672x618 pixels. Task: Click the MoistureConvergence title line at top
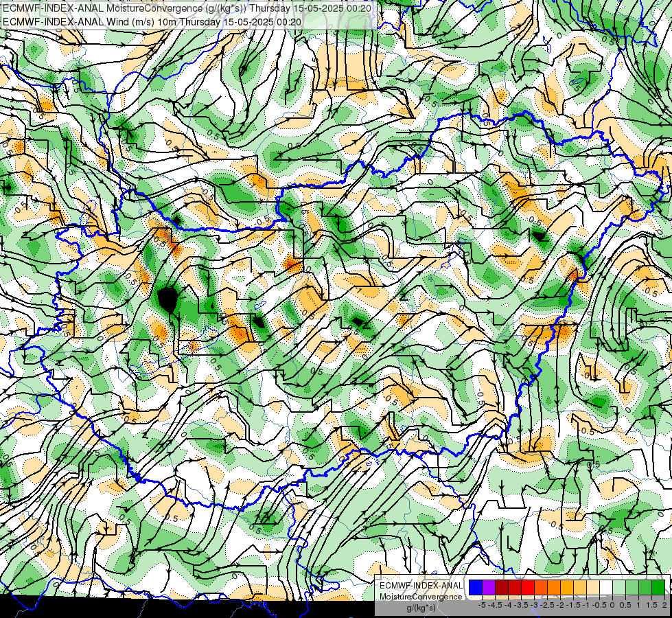[187, 8]
